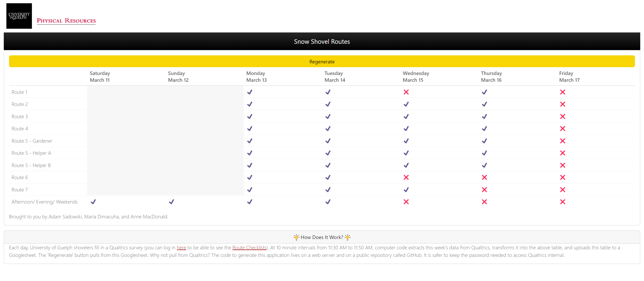Viewport: 644px width, 281px height.
Task: Click Saturday checkmark for Afternoon/Evening/Weekends
Action: [93, 202]
